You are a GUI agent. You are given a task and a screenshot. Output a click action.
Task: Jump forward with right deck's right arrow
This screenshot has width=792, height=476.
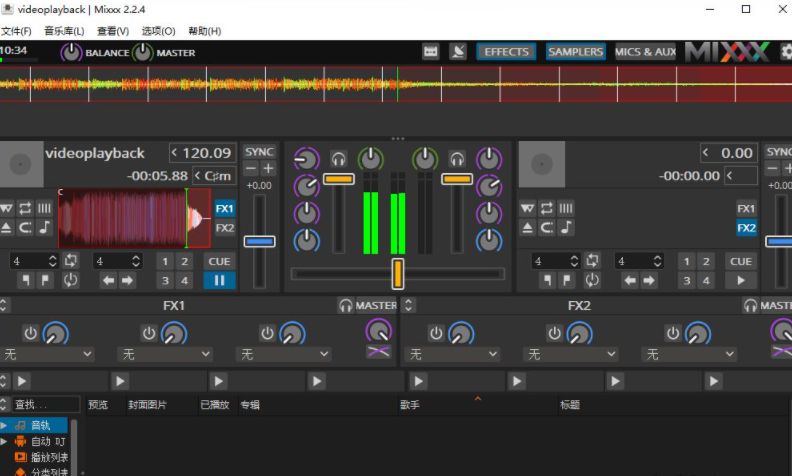(x=649, y=280)
